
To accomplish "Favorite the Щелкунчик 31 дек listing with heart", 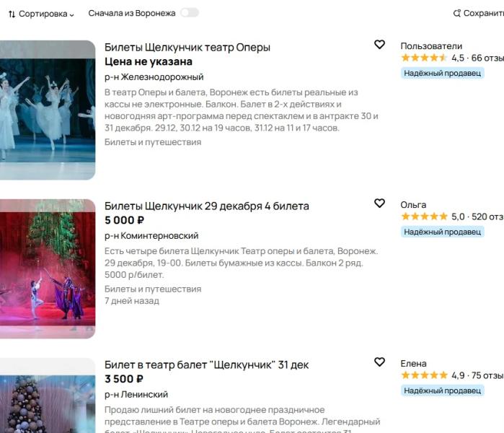I will point(379,362).
